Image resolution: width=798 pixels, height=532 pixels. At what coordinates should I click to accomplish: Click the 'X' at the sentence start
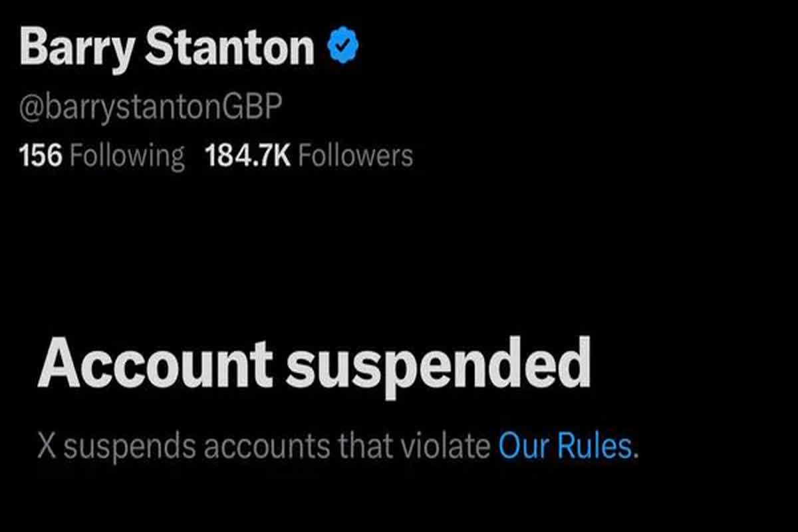click(x=47, y=447)
